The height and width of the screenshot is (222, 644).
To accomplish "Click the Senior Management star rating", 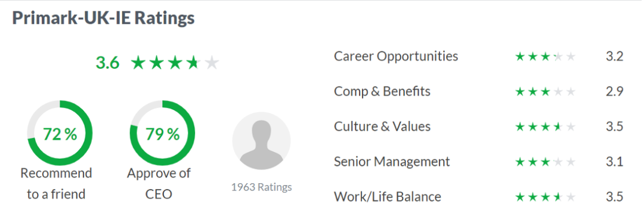I will (x=546, y=162).
